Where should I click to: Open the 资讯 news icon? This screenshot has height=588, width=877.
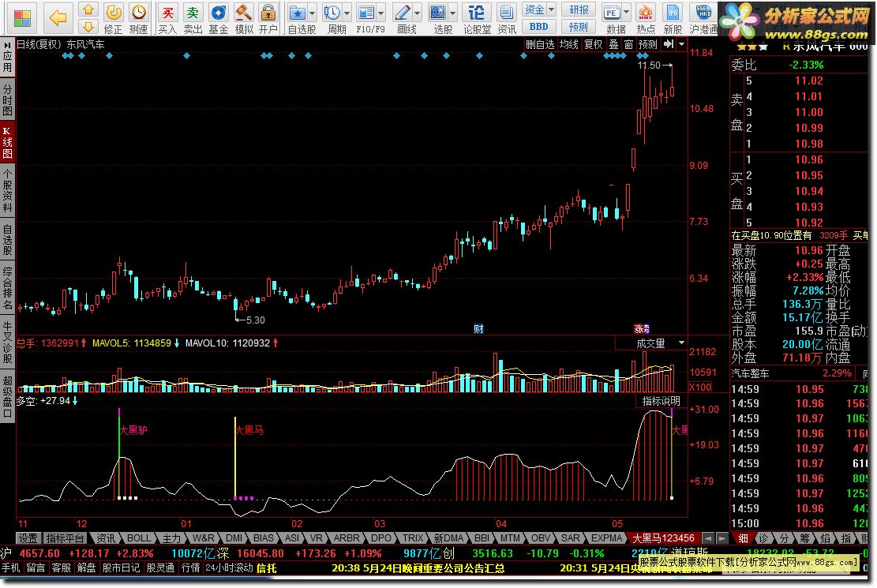coord(507,18)
